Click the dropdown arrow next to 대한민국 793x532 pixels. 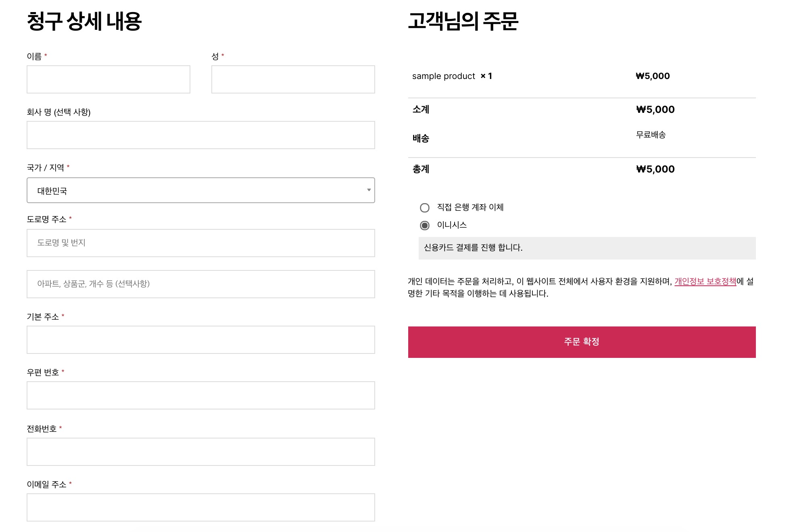click(368, 190)
